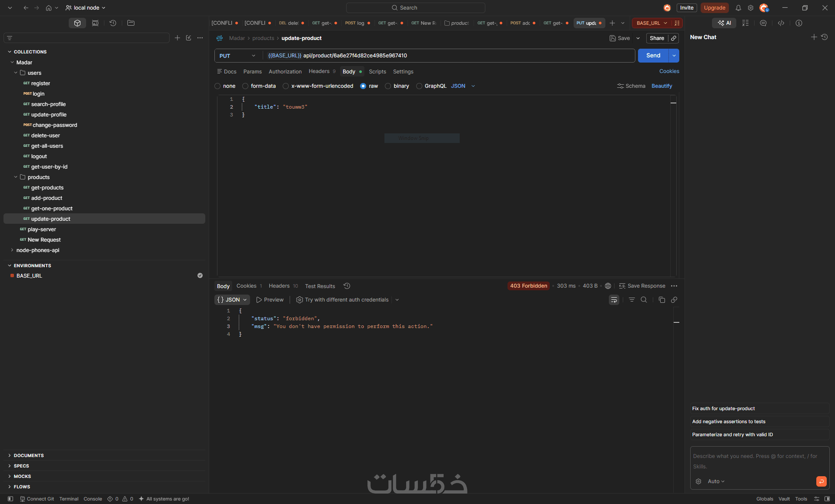Open the Cookies link
Image resolution: width=835 pixels, height=504 pixels.
click(x=669, y=71)
